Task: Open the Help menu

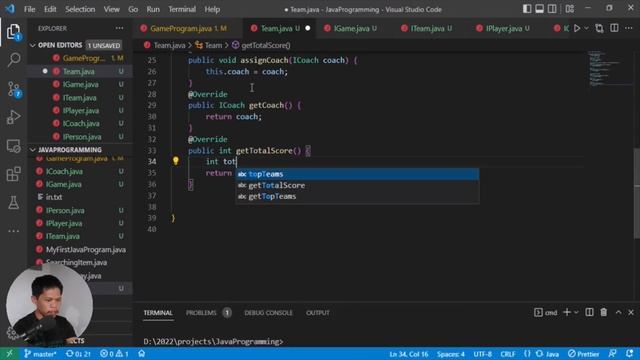Action: tap(212, 9)
